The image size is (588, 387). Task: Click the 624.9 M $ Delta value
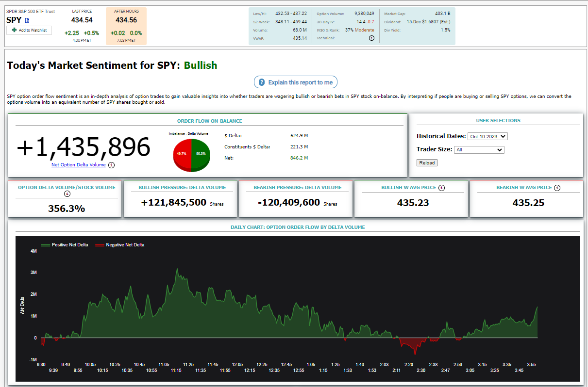[x=299, y=135]
